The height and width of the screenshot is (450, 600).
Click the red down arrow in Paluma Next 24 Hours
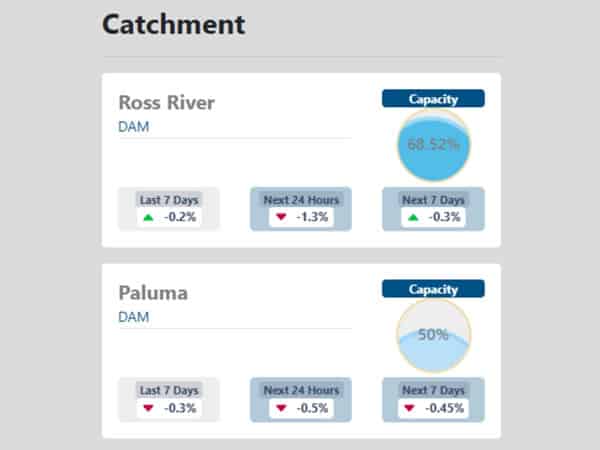tap(281, 408)
